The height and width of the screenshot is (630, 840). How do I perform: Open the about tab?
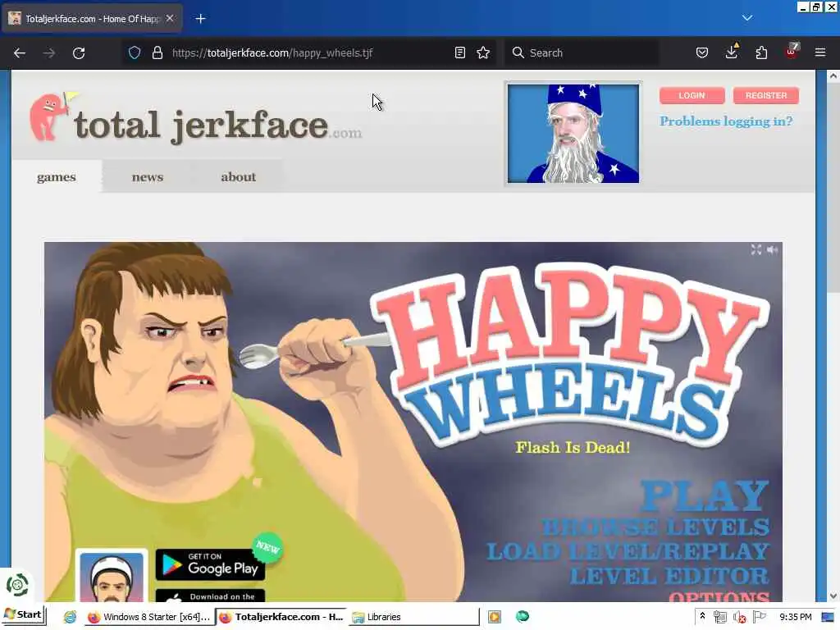tap(239, 177)
